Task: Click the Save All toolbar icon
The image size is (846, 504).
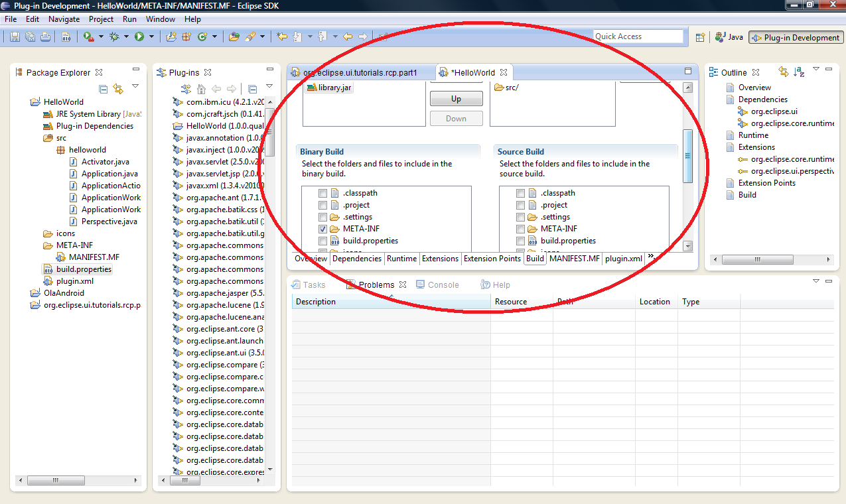Action: point(31,36)
